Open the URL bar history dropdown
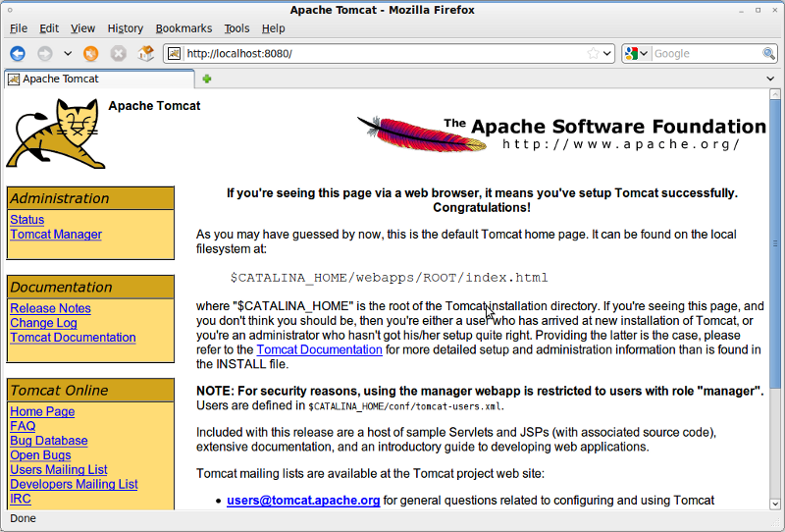785x532 pixels. coord(607,53)
